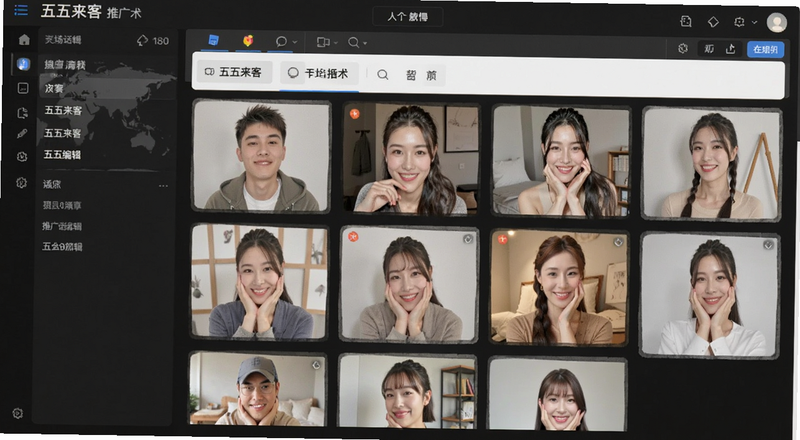Open the square image sidebar icon
Viewport: 800px width, 440px height.
coord(23,88)
